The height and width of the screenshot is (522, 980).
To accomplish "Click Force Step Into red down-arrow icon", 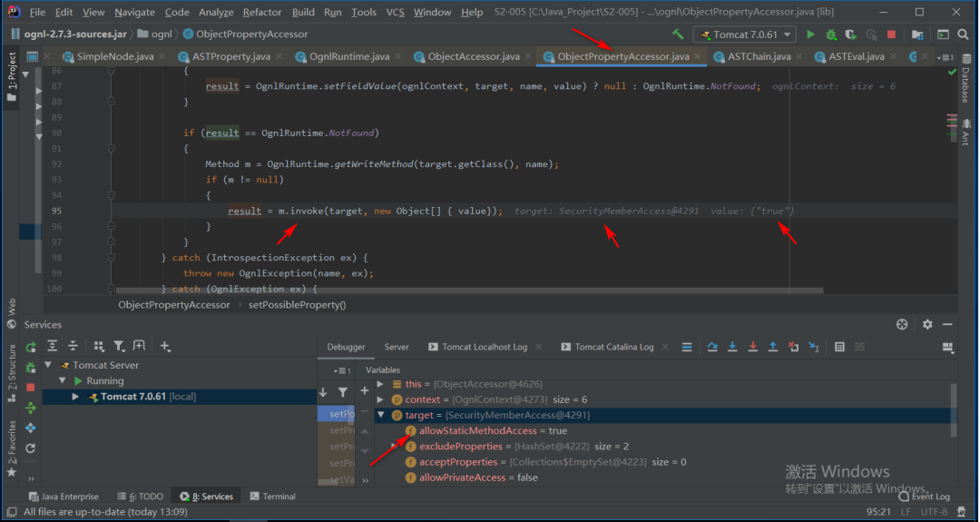I will (753, 347).
